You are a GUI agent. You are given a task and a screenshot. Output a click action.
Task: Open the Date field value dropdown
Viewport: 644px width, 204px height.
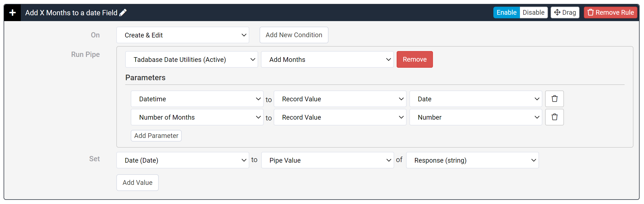pyautogui.click(x=476, y=99)
